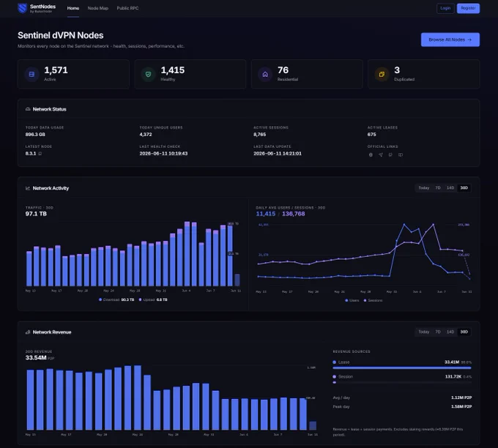
Task: Select 30D range in Network Activity
Action: point(464,188)
